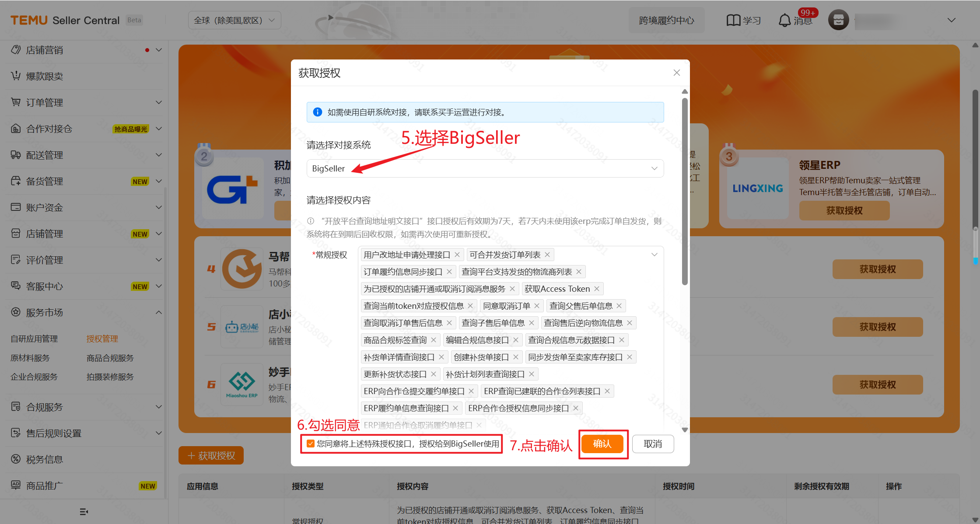
Task: Click the 合作对接仓 sidebar icon
Action: (x=16, y=129)
